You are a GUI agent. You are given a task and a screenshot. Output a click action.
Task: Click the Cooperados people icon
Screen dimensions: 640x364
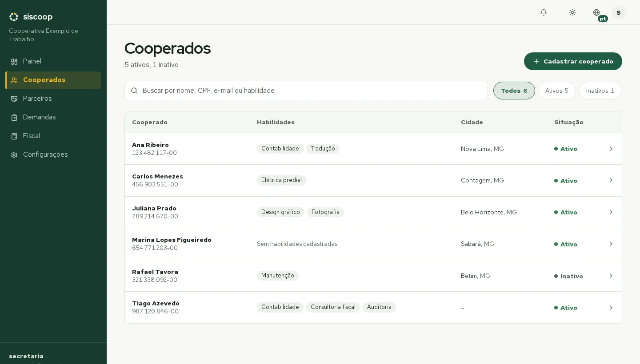[14, 80]
